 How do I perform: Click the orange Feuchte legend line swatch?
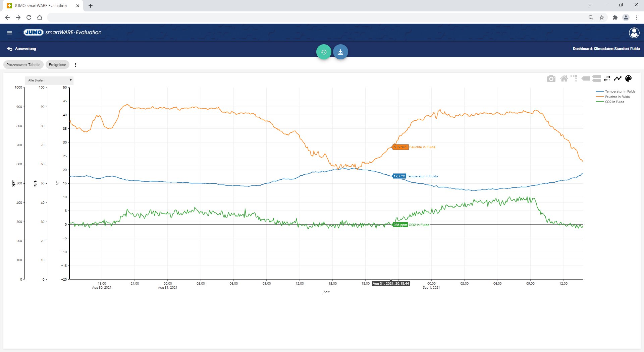(599, 97)
